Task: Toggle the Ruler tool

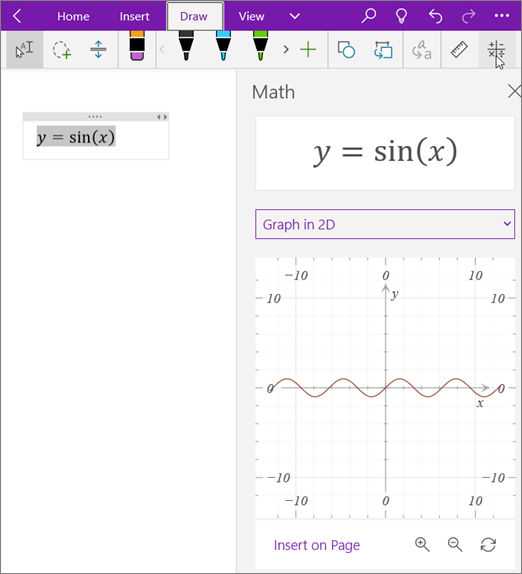Action: click(459, 49)
